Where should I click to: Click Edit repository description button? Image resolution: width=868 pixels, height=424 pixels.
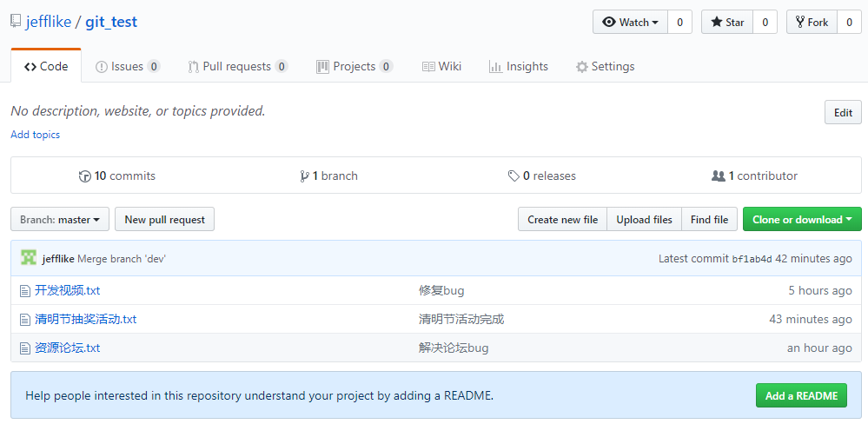point(843,112)
